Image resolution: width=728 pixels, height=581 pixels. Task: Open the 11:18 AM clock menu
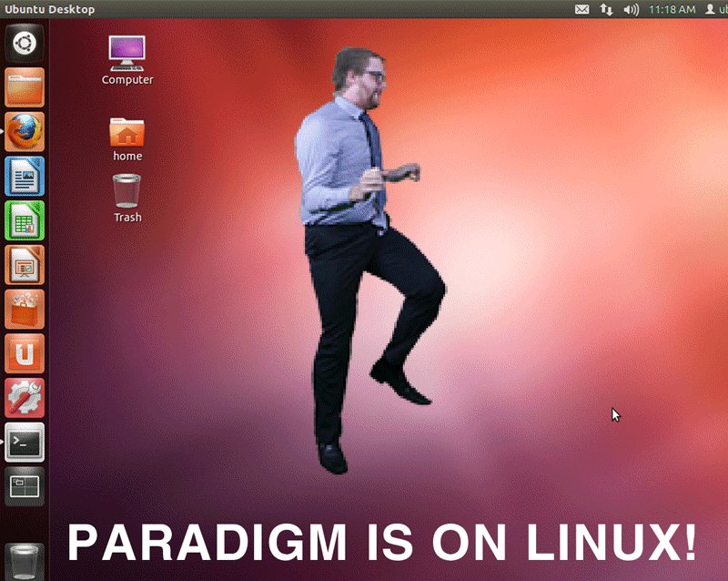tap(672, 9)
